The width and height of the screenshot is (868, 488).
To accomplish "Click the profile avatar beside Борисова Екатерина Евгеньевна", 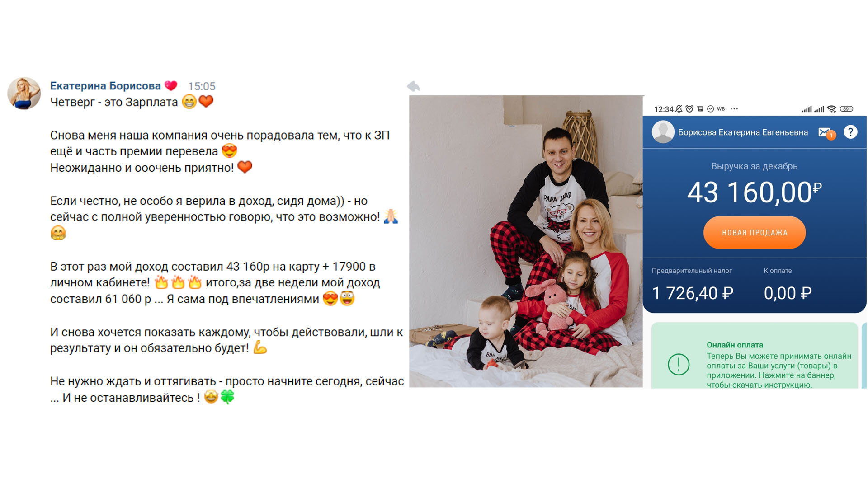I will coord(663,132).
